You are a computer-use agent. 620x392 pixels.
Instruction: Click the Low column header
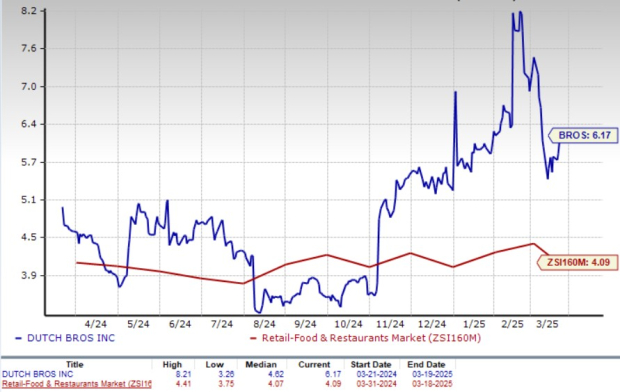(214, 365)
